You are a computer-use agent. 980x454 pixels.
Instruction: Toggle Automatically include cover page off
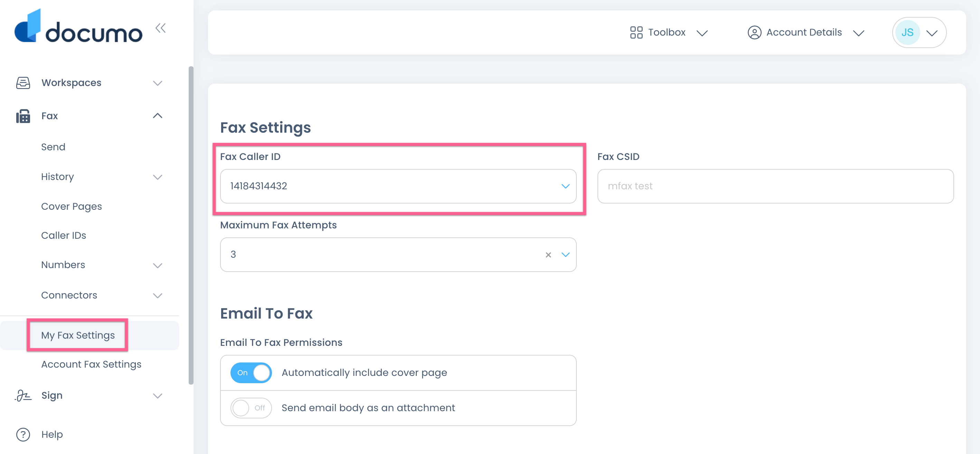(x=251, y=372)
